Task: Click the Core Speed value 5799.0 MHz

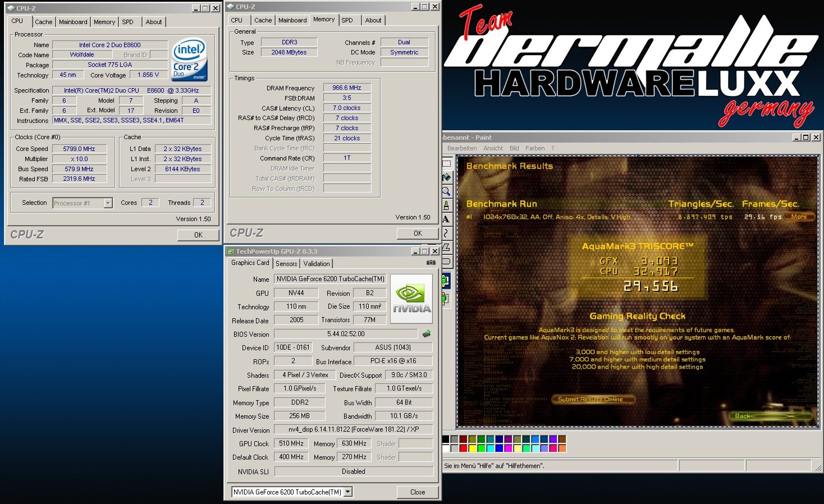Action: coord(79,149)
